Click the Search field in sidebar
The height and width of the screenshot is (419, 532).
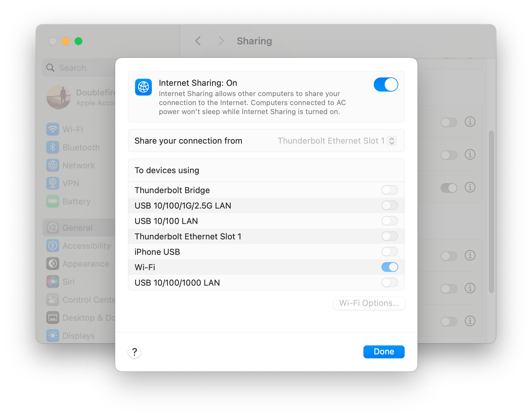[80, 68]
